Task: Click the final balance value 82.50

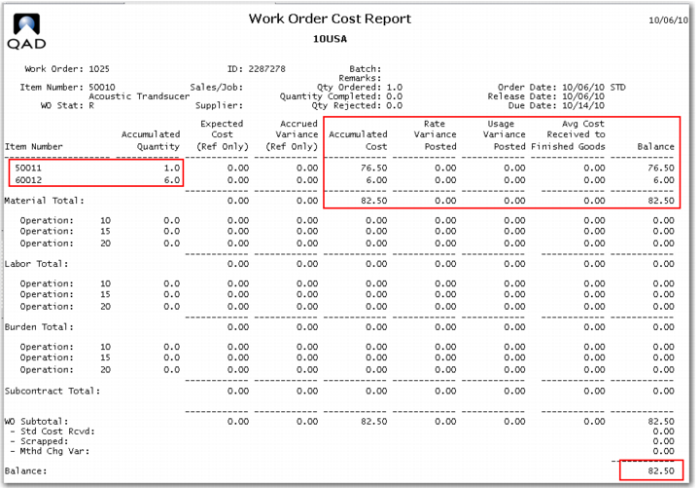Action: [x=661, y=471]
